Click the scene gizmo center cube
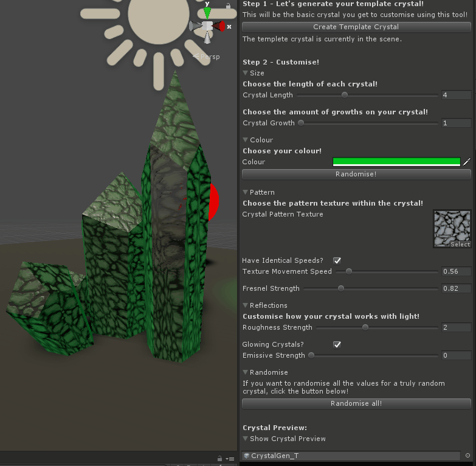The height and width of the screenshot is (466, 476). click(x=207, y=26)
